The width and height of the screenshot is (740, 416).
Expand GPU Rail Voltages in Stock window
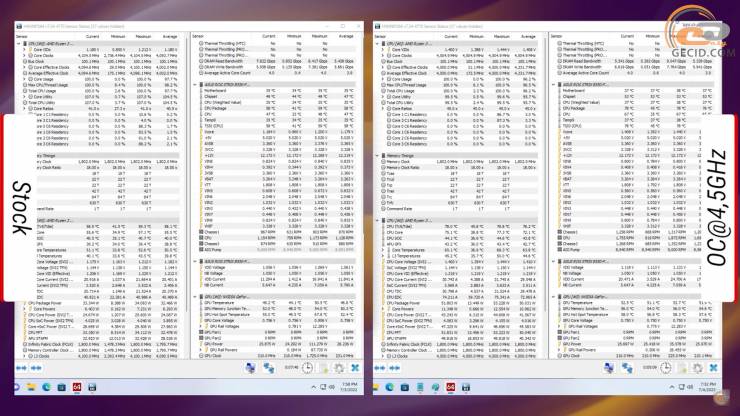click(201, 326)
